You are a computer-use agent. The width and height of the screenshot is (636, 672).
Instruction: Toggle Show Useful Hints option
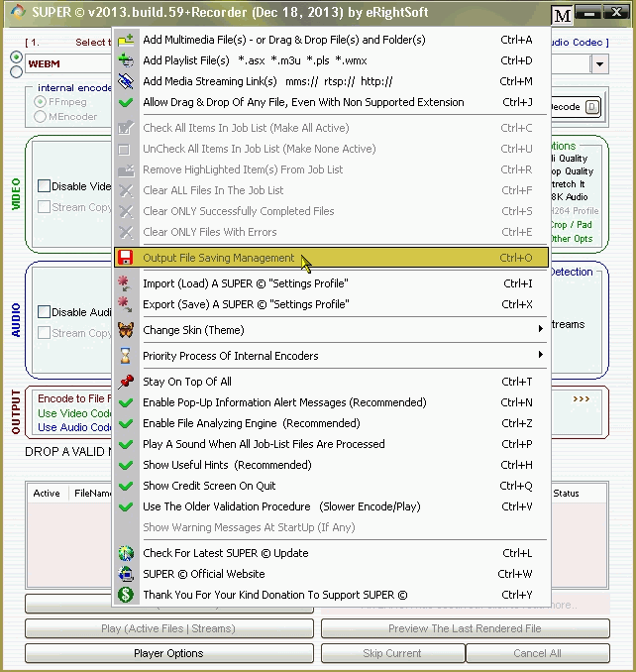click(x=331, y=465)
